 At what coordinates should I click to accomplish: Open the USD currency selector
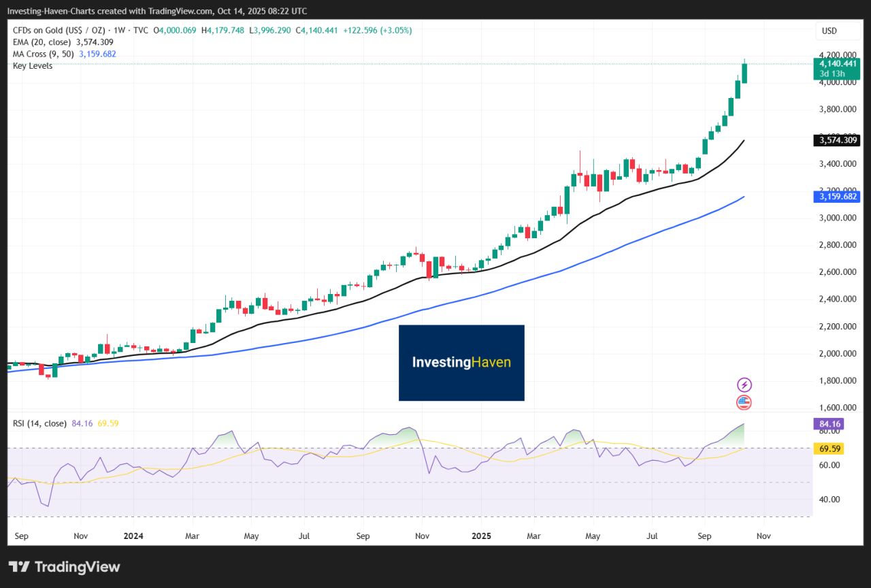[829, 31]
